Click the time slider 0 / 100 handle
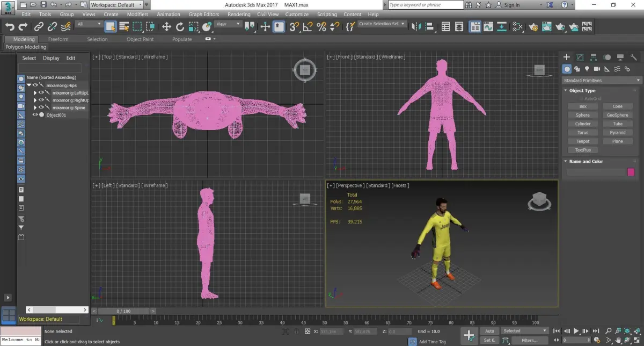The image size is (644, 346). [x=123, y=311]
